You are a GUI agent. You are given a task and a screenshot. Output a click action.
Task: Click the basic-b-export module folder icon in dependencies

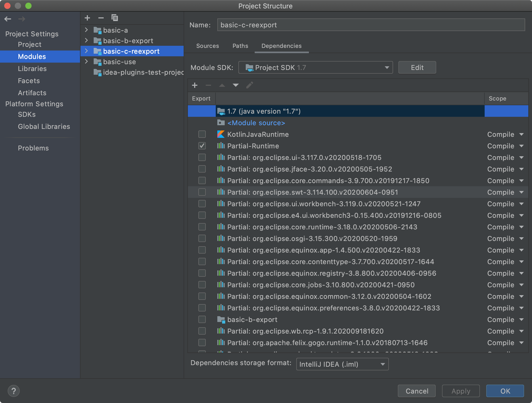point(221,320)
